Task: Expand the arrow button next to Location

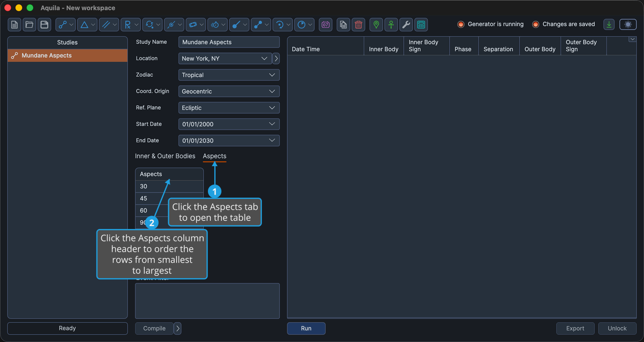Action: click(276, 58)
